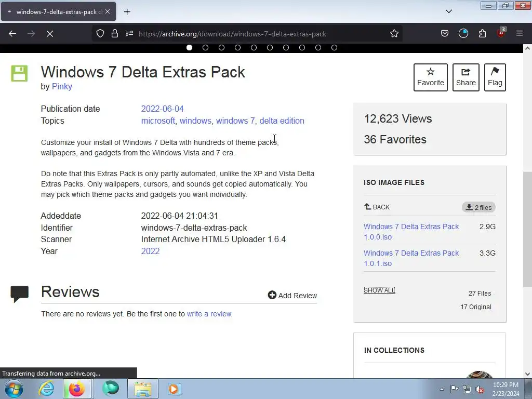This screenshot has height=399, width=532.
Task: Open the delta edition topic link
Action: (x=282, y=121)
